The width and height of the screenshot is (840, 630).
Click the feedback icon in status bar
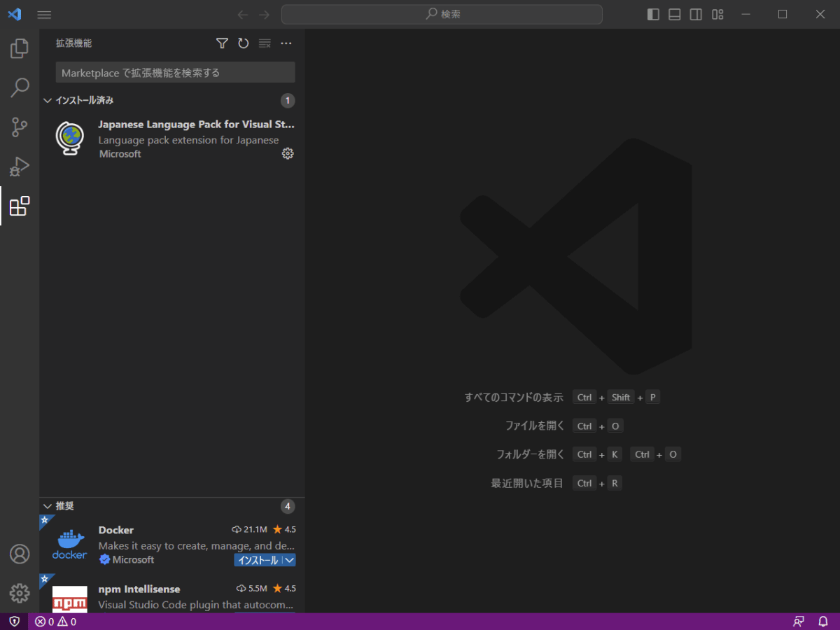pos(799,622)
